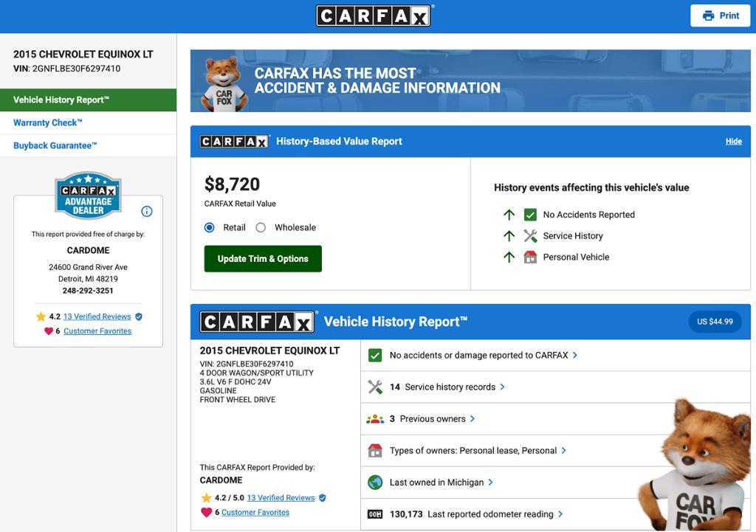Click the odometer icon beside 130,173 reading
756x532 pixels.
click(x=375, y=514)
